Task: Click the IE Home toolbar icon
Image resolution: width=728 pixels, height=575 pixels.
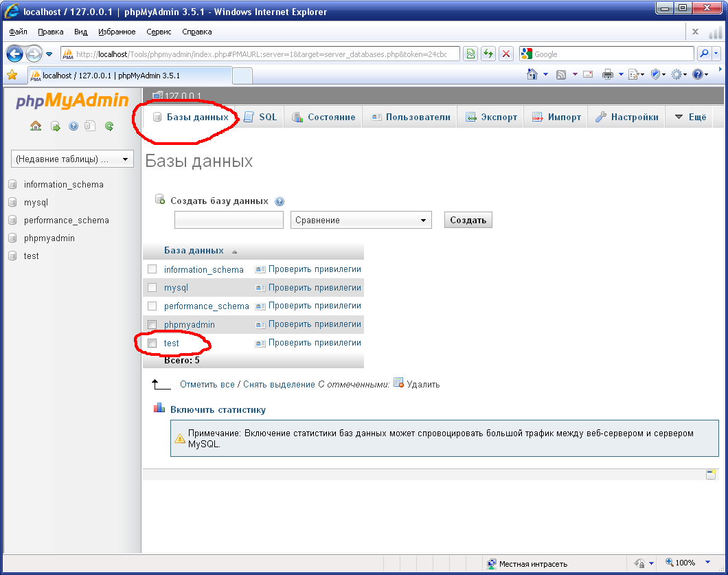Action: click(532, 74)
